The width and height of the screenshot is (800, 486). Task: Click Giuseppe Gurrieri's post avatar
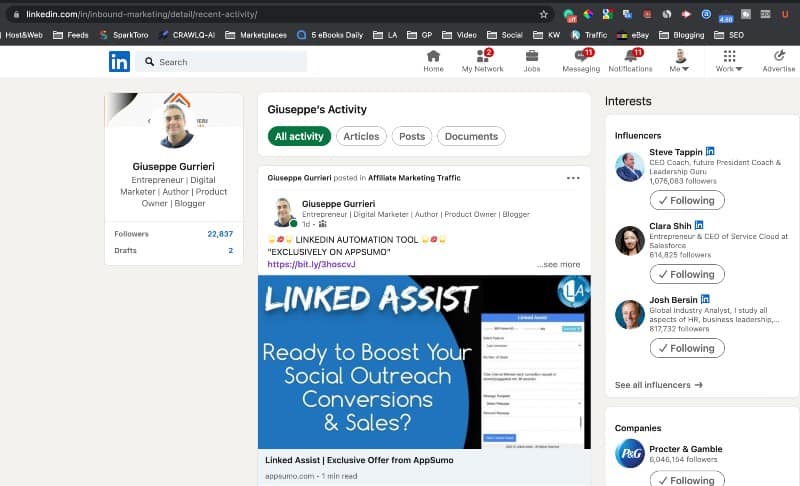tap(283, 212)
